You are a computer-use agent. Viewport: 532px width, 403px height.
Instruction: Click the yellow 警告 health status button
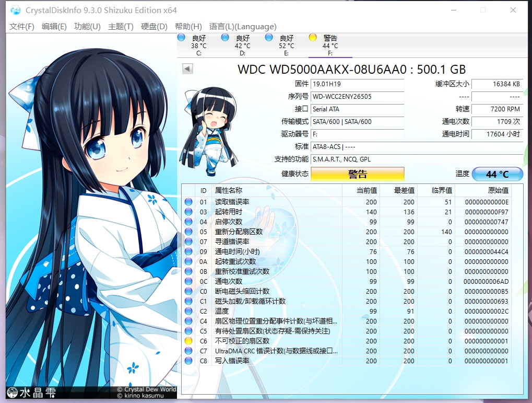point(357,174)
